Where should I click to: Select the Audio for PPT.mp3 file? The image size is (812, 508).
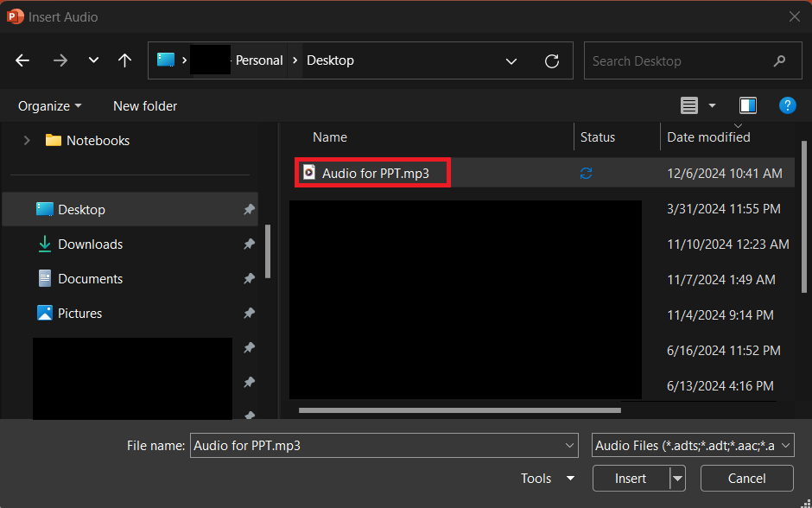[376, 173]
